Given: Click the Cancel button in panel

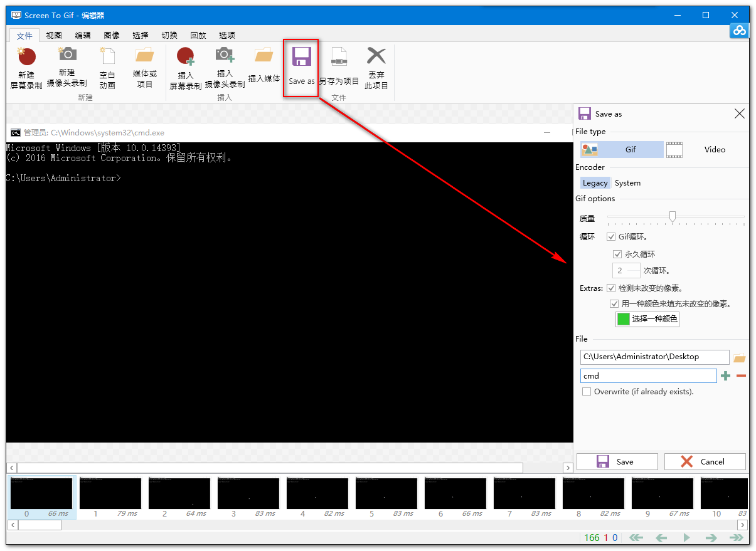Looking at the screenshot, I should click(705, 462).
